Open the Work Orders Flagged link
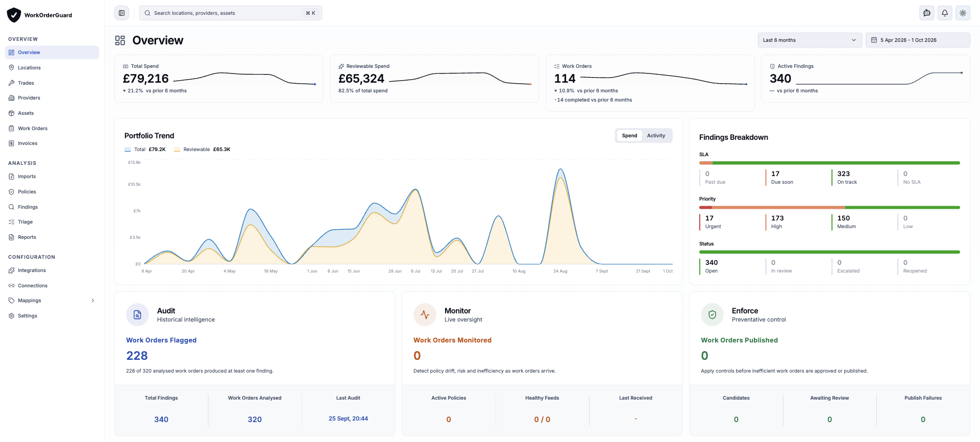The image size is (980, 442). tap(161, 340)
